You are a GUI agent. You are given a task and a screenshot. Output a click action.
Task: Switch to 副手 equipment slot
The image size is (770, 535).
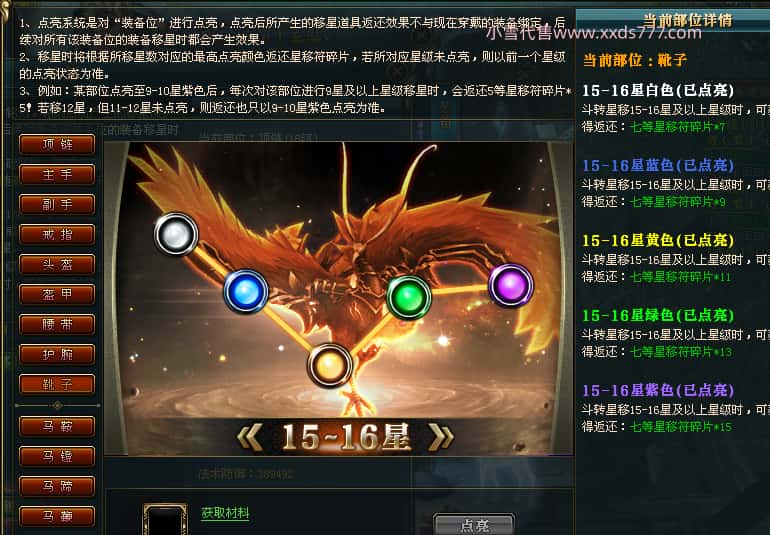pos(57,204)
